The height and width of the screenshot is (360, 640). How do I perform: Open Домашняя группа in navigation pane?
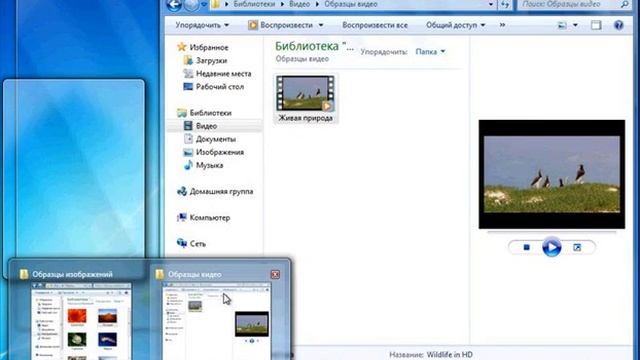(x=221, y=191)
